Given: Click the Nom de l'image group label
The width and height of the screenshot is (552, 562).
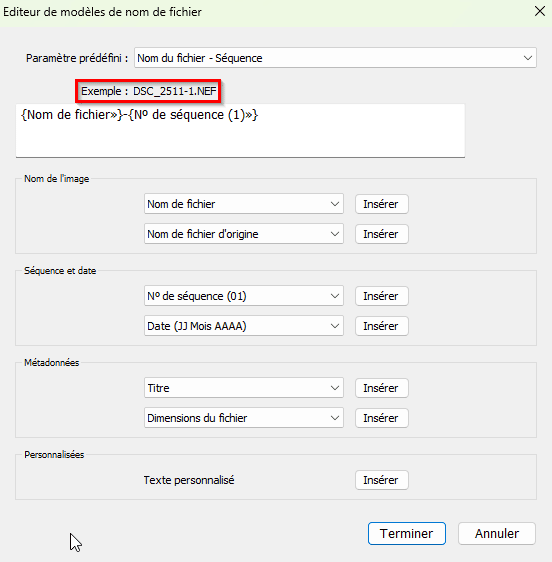Looking at the screenshot, I should click(x=57, y=178).
